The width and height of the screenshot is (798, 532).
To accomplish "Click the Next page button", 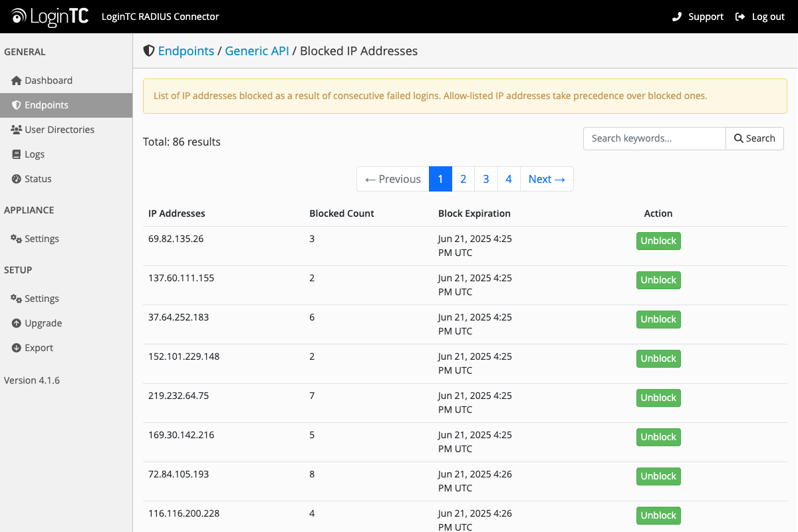I will coord(547,179).
